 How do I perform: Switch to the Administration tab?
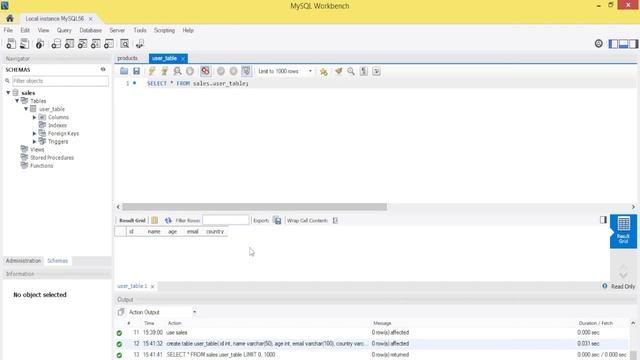[23, 261]
